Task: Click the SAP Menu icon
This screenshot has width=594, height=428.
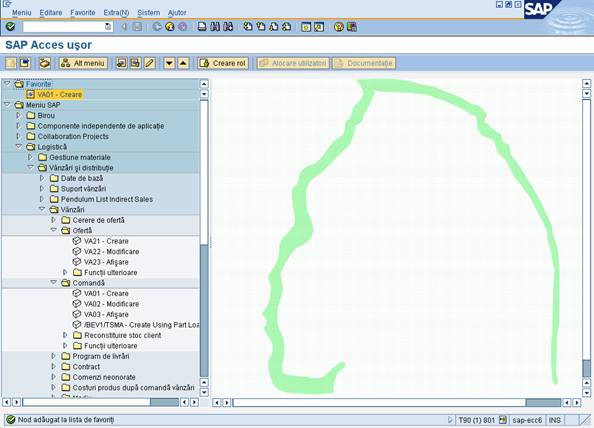Action: click(x=25, y=63)
